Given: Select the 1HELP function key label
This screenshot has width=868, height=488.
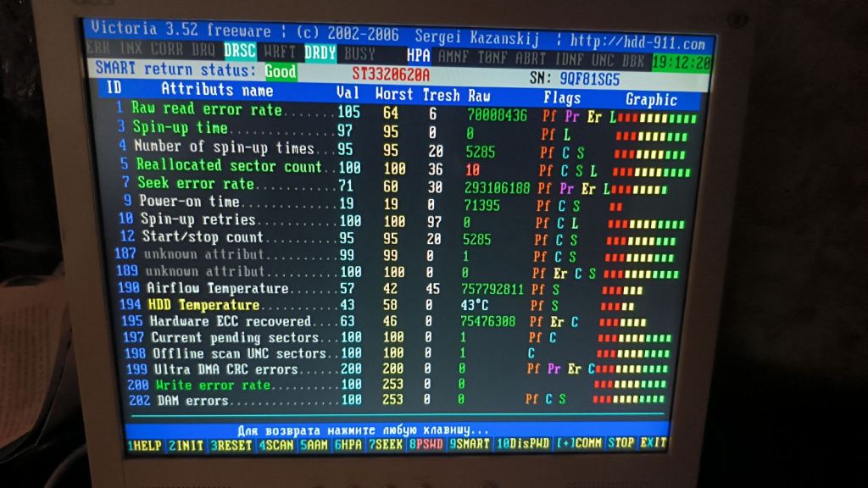Looking at the screenshot, I should click(144, 446).
